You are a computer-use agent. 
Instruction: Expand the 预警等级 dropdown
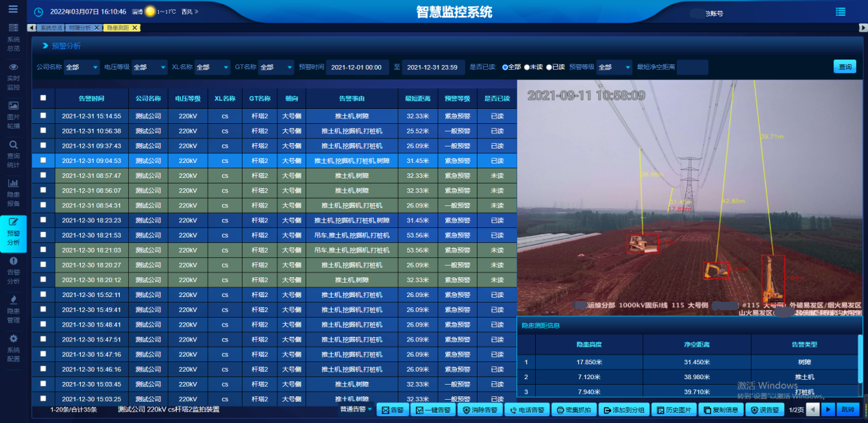tap(614, 67)
